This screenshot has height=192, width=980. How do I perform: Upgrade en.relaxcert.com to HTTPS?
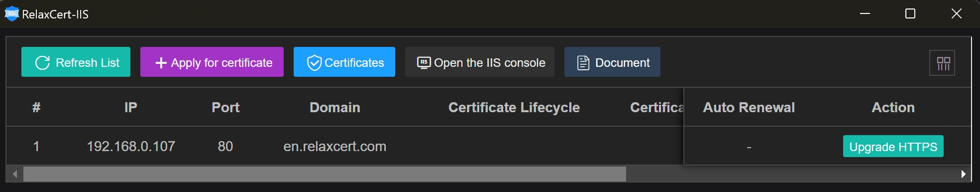tap(893, 146)
